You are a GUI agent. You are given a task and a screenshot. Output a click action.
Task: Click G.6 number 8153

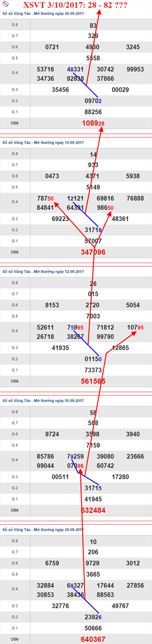click(52, 305)
